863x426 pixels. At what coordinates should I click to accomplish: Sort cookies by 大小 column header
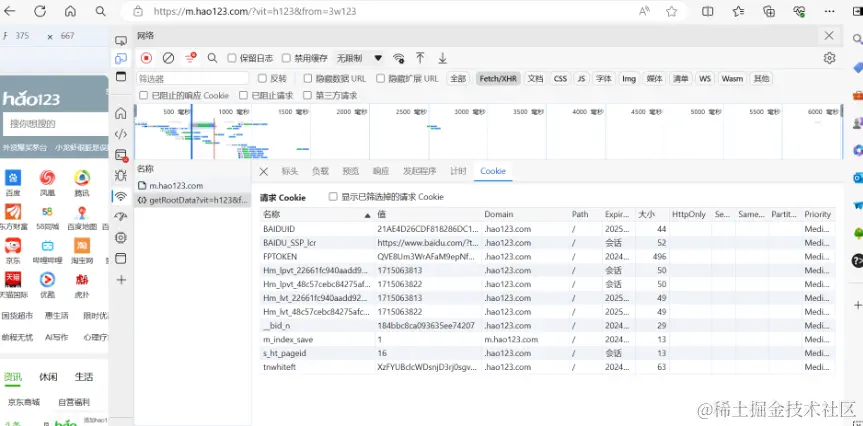tap(651, 215)
